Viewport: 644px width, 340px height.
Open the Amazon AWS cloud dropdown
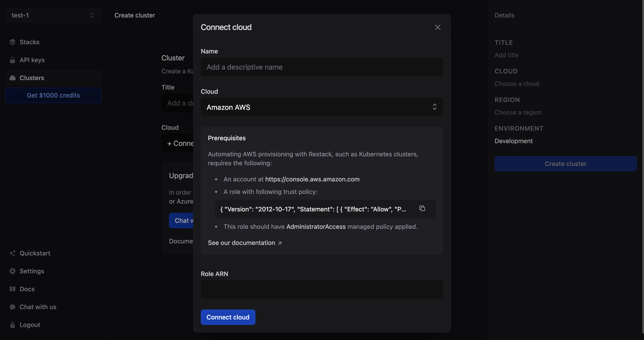[x=322, y=107]
